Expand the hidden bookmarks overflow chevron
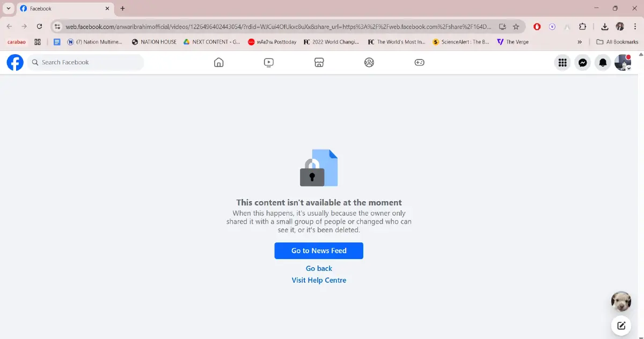644x339 pixels. coord(580,42)
